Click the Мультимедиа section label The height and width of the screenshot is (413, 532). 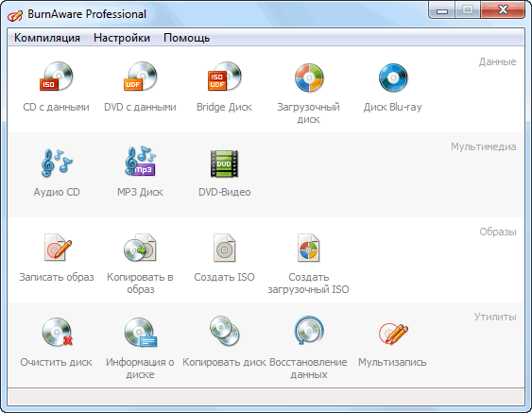click(484, 146)
